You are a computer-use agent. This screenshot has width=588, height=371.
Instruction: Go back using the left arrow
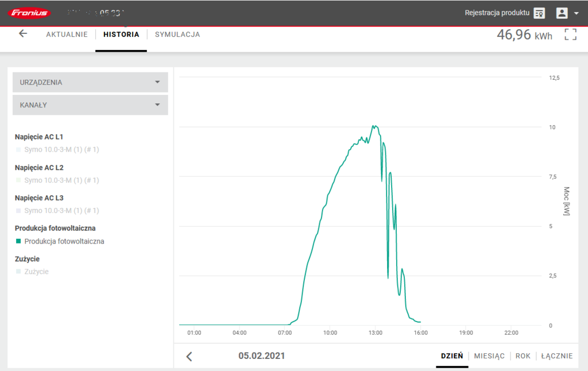(23, 34)
